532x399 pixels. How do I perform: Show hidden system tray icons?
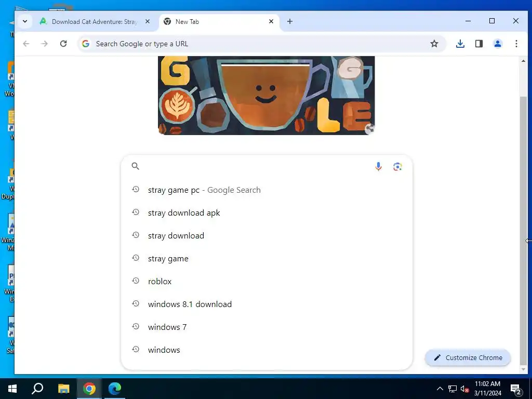click(440, 389)
